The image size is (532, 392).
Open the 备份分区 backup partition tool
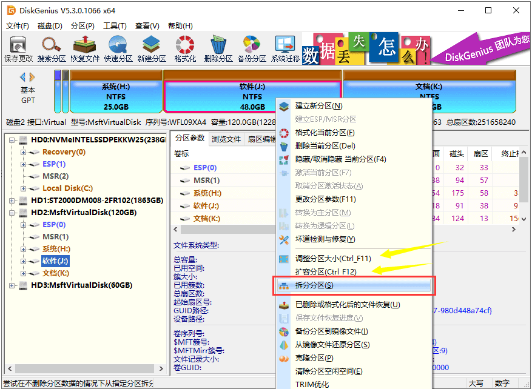click(x=252, y=49)
